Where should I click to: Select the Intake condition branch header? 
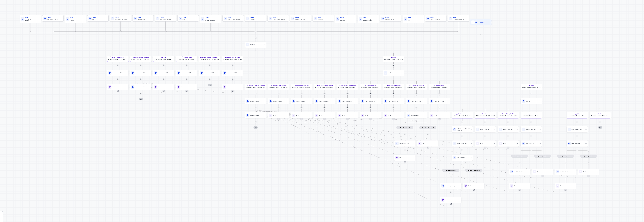[164, 58]
